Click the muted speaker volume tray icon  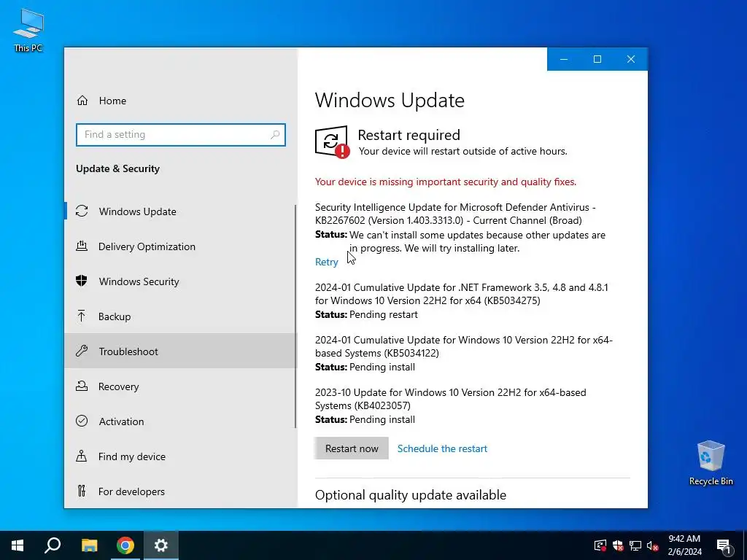point(653,545)
